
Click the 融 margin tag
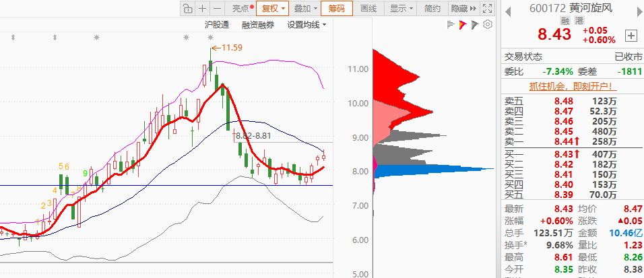coord(566,21)
